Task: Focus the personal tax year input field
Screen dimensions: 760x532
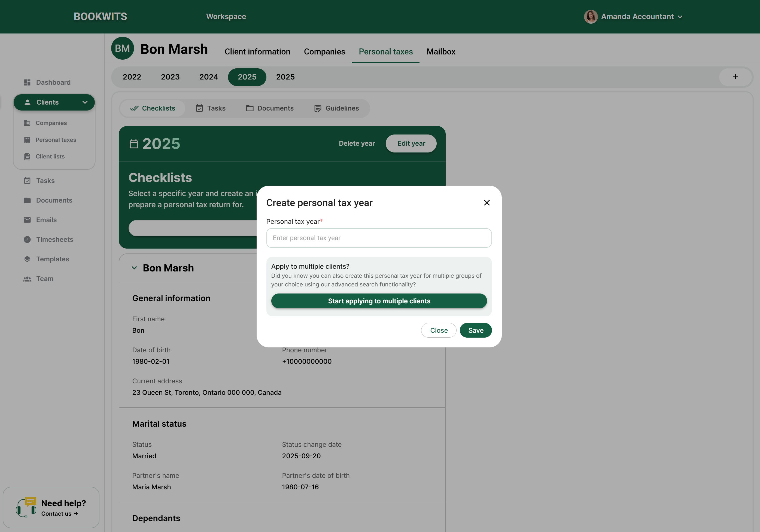Action: [x=379, y=238]
